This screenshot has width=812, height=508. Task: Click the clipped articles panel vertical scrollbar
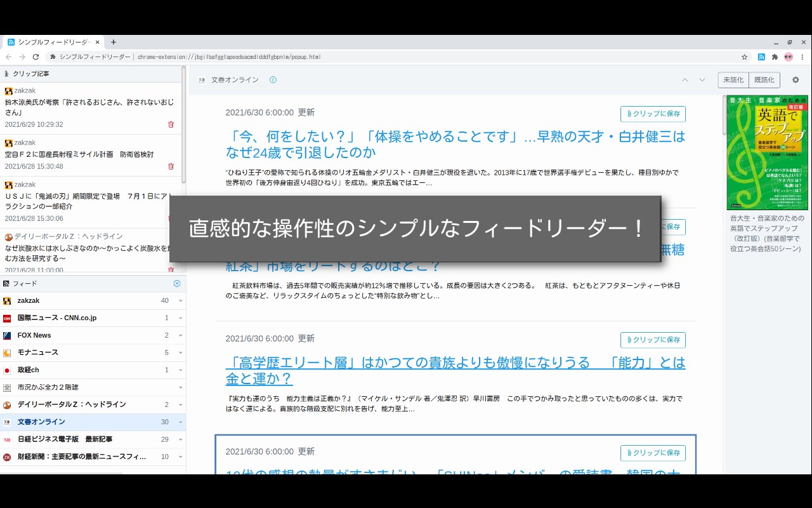(184, 124)
